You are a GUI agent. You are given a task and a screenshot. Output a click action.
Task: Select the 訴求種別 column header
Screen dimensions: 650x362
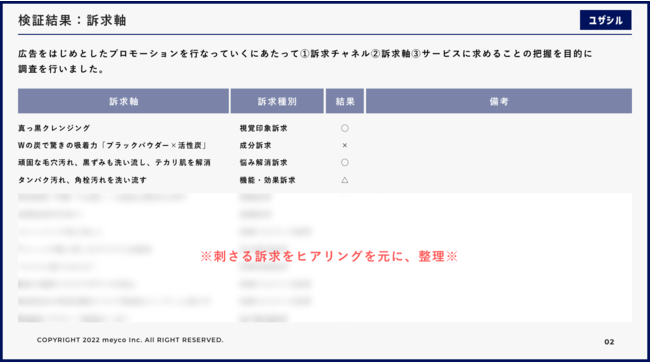[277, 101]
